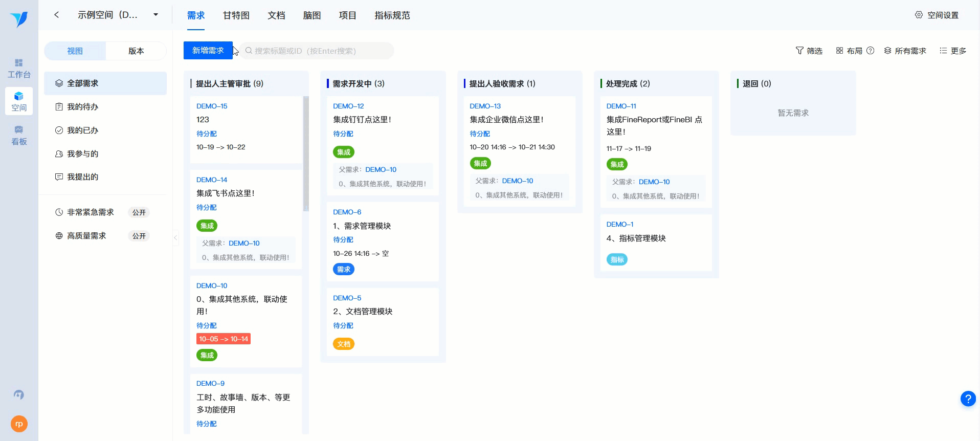This screenshot has width=980, height=441.
Task: Open the DEMO-11 requirement link
Action: [621, 106]
